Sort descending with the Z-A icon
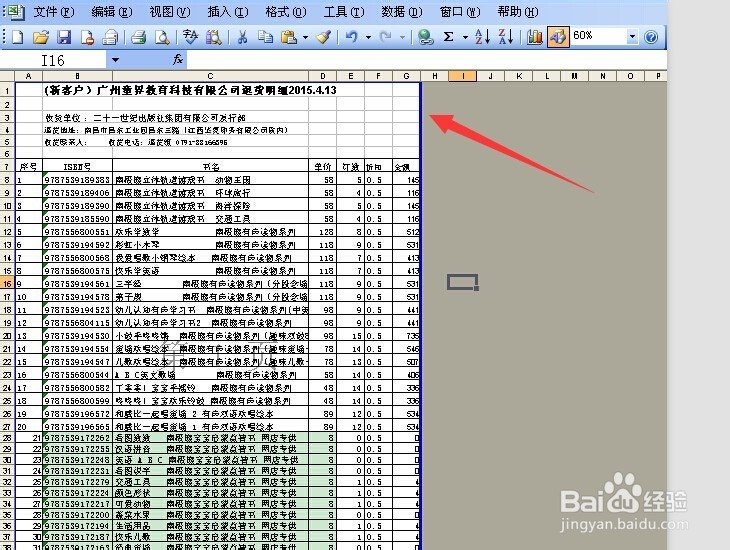Viewport: 730px width, 550px height. [x=506, y=37]
